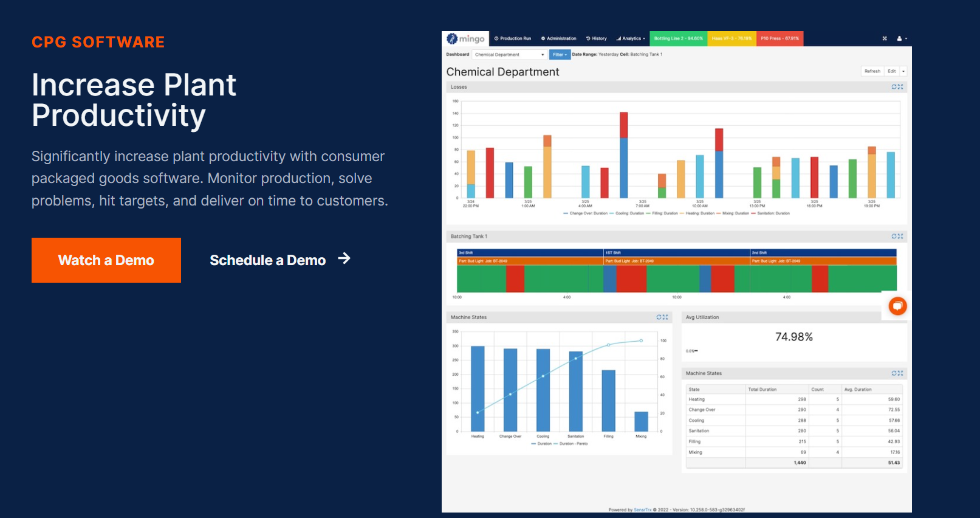Expand the Machine States chart panel
The height and width of the screenshot is (518, 980).
click(x=666, y=317)
